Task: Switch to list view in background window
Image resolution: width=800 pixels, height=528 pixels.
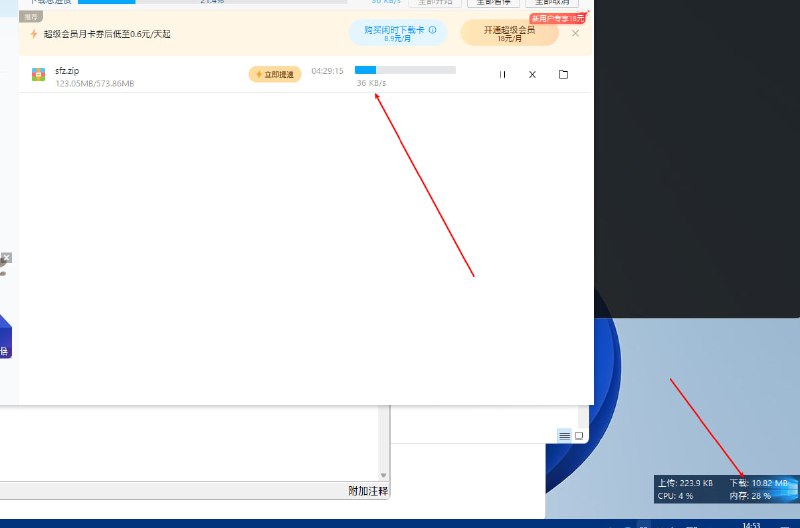Action: pyautogui.click(x=564, y=436)
